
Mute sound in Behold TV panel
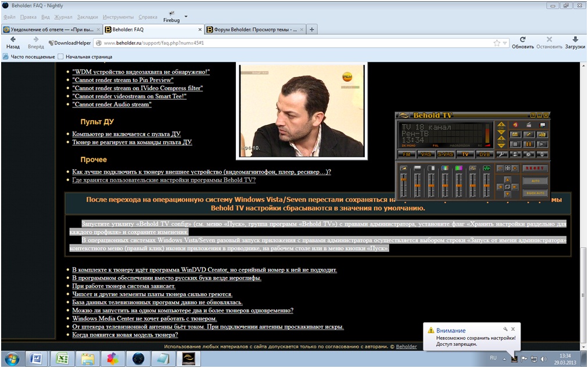(515, 125)
